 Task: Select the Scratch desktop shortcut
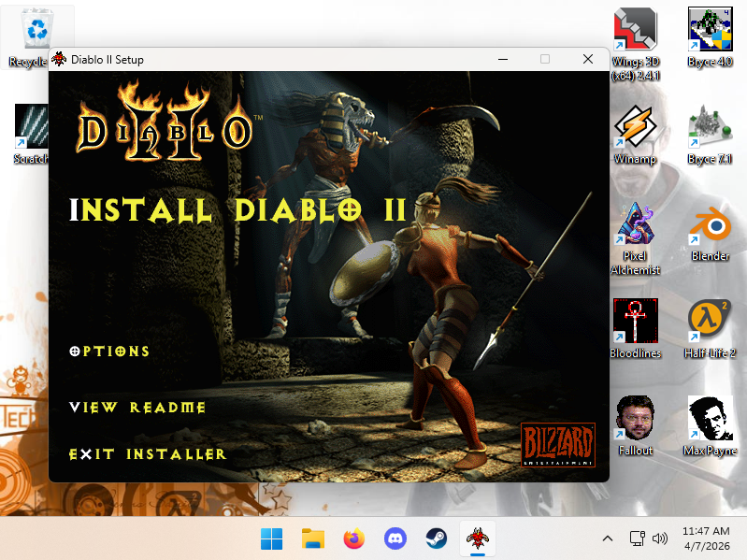[31, 135]
